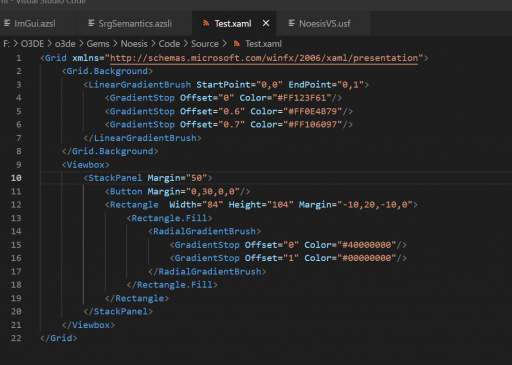Select the Test.xaml tab
The image size is (512, 365).
[x=233, y=24]
